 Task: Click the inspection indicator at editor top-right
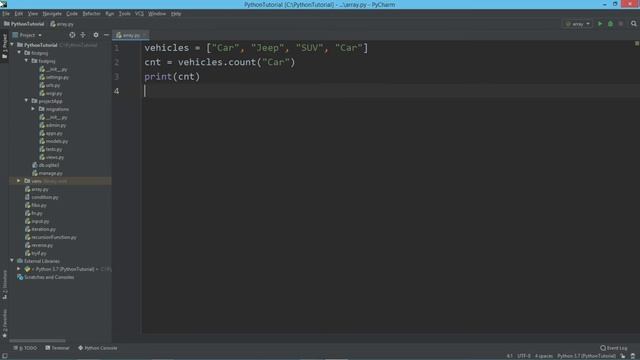[636, 43]
